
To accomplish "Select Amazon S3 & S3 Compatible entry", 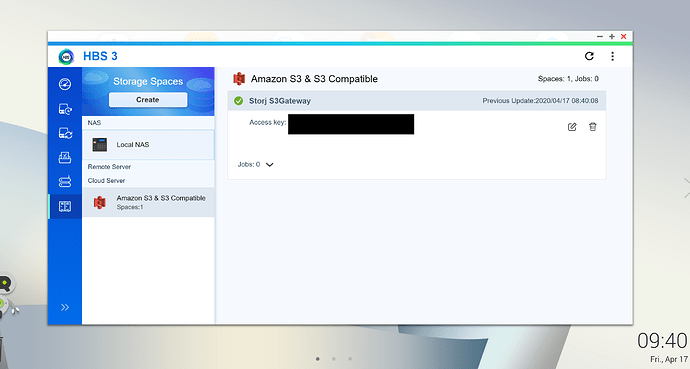I will pos(148,202).
